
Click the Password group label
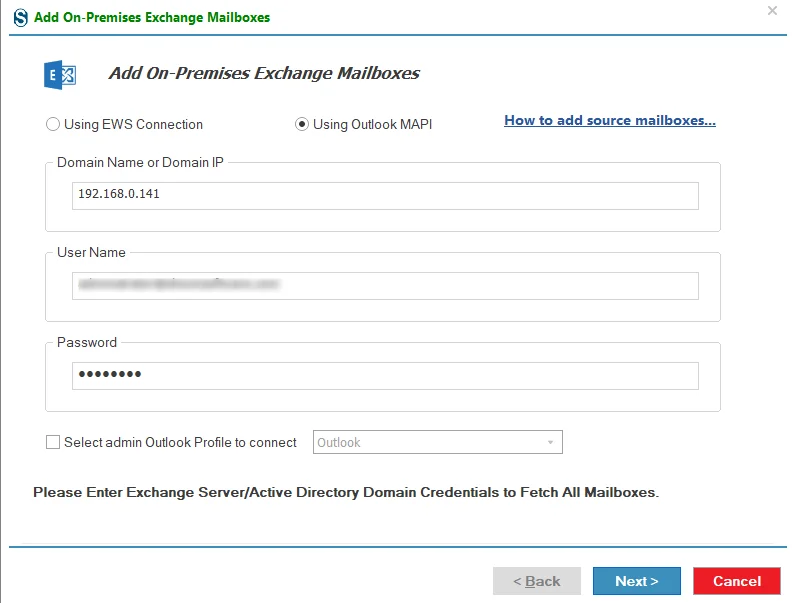click(x=87, y=342)
